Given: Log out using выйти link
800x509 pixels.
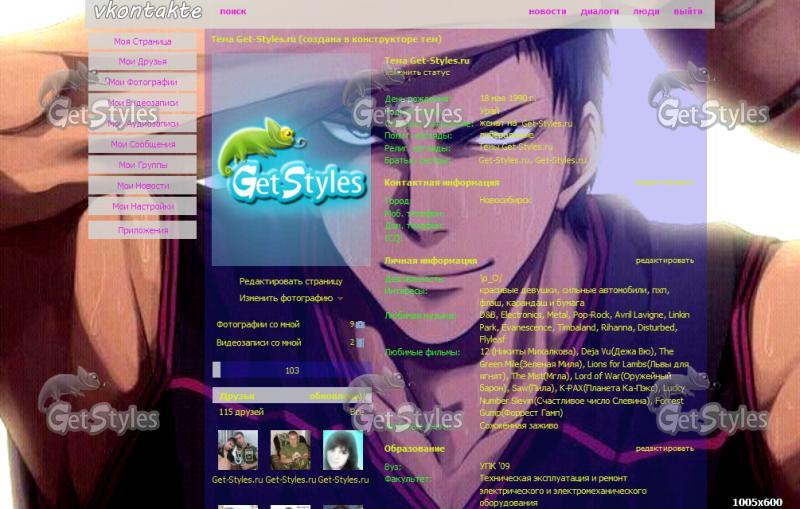Looking at the screenshot, I should click(x=688, y=11).
